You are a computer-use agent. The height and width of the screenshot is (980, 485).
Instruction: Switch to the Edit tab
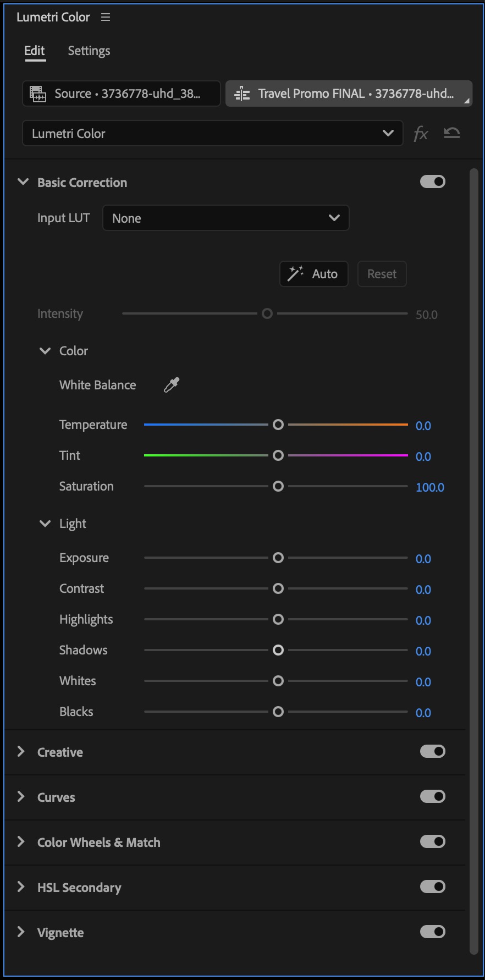click(35, 51)
